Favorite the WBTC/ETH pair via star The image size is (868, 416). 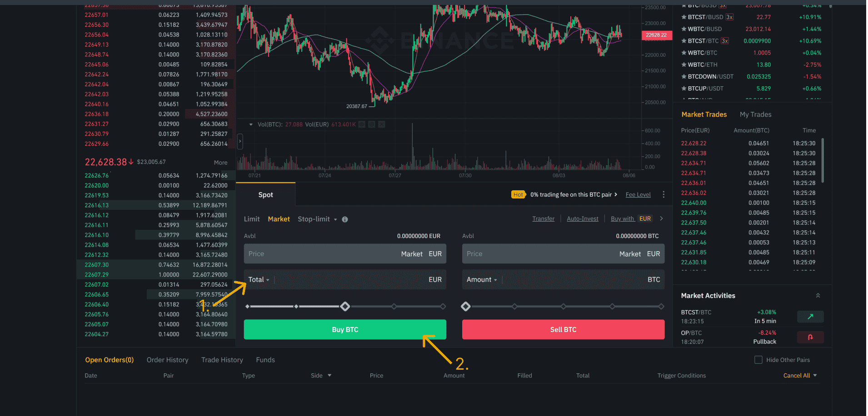click(683, 65)
